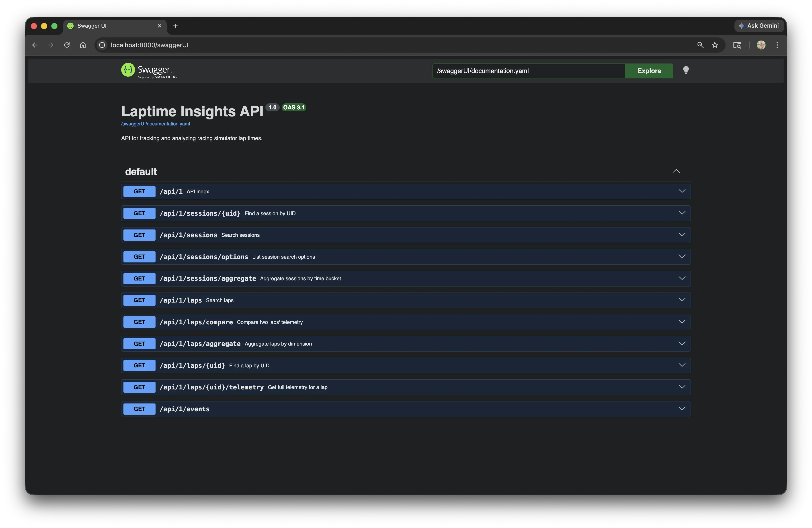Open the tab search side panel icon
Image resolution: width=812 pixels, height=528 pixels.
click(737, 45)
